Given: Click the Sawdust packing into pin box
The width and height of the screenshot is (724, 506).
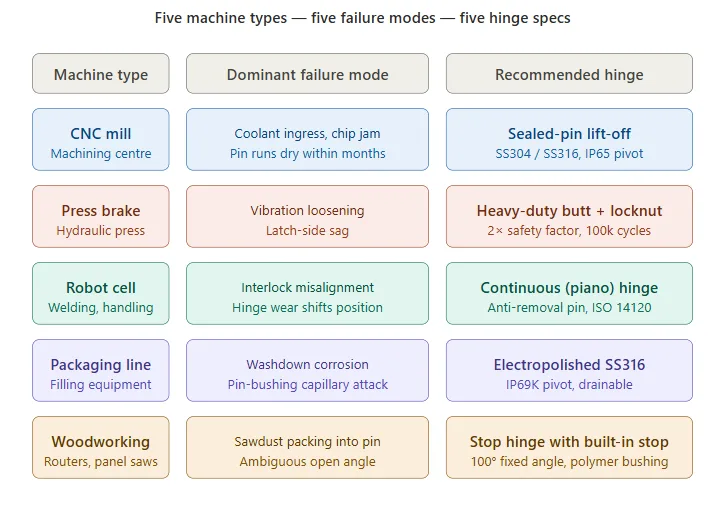Looking at the screenshot, I should pos(308,448).
